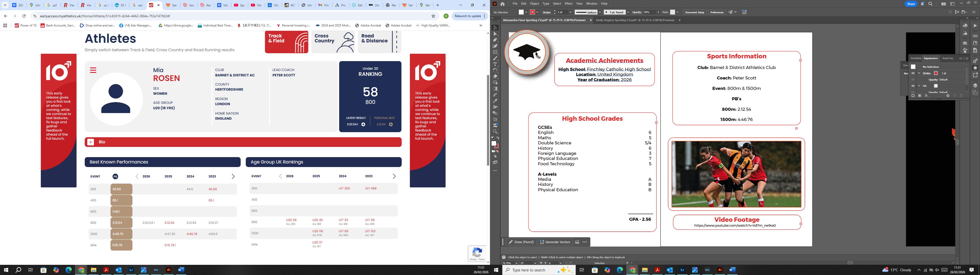The image size is (980, 275).
Task: Expand the Stroke row in Appearance panel
Action: [919, 73]
